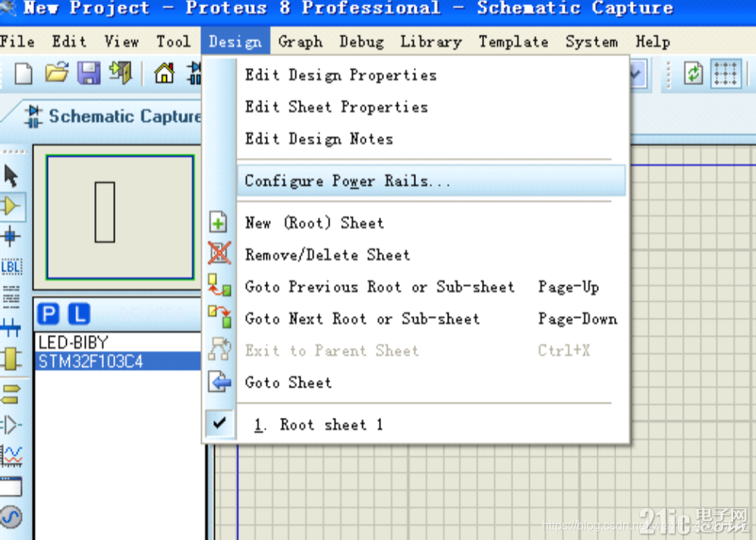Open the Help menu
This screenshot has width=756, height=540.
coord(653,42)
